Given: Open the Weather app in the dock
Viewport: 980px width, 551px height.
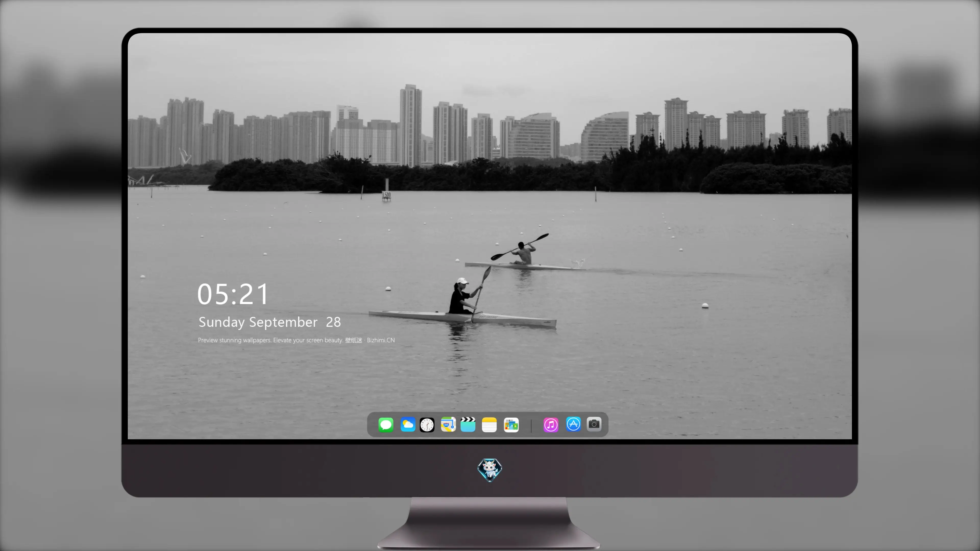Looking at the screenshot, I should pos(408,424).
